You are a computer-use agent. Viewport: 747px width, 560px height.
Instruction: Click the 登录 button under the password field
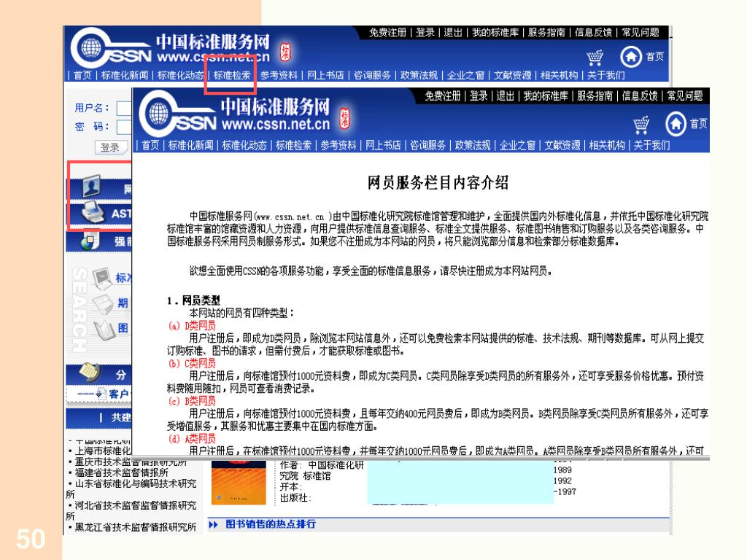pyautogui.click(x=109, y=147)
